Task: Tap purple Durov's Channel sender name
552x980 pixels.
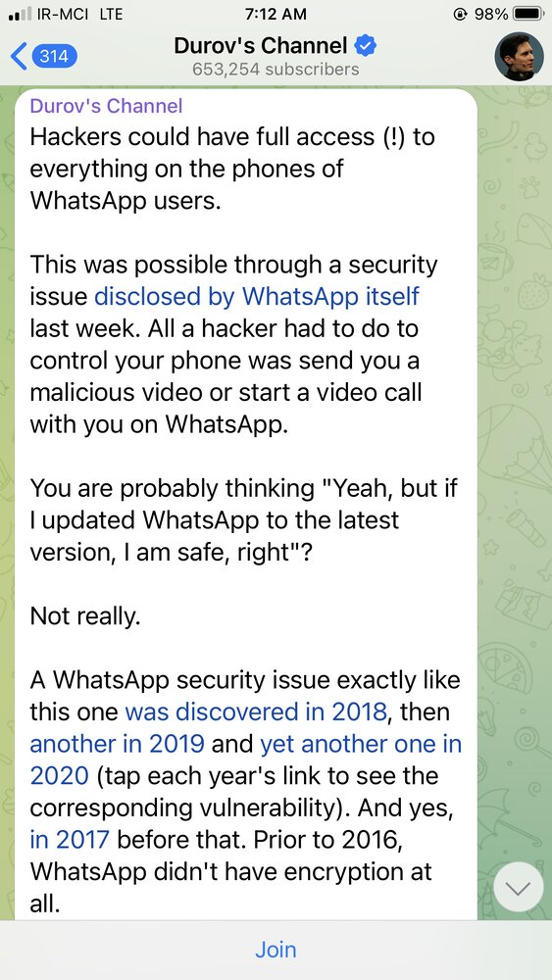Action: (x=106, y=106)
